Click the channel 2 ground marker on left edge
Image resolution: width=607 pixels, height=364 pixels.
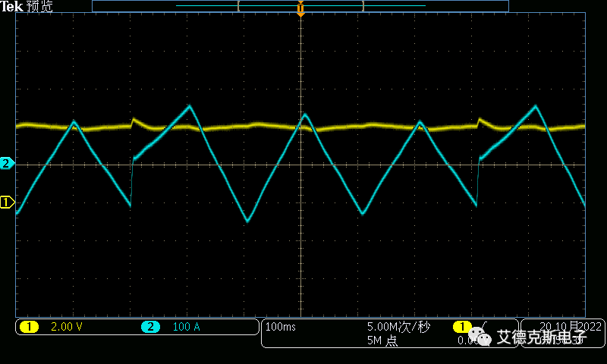[x=7, y=163]
